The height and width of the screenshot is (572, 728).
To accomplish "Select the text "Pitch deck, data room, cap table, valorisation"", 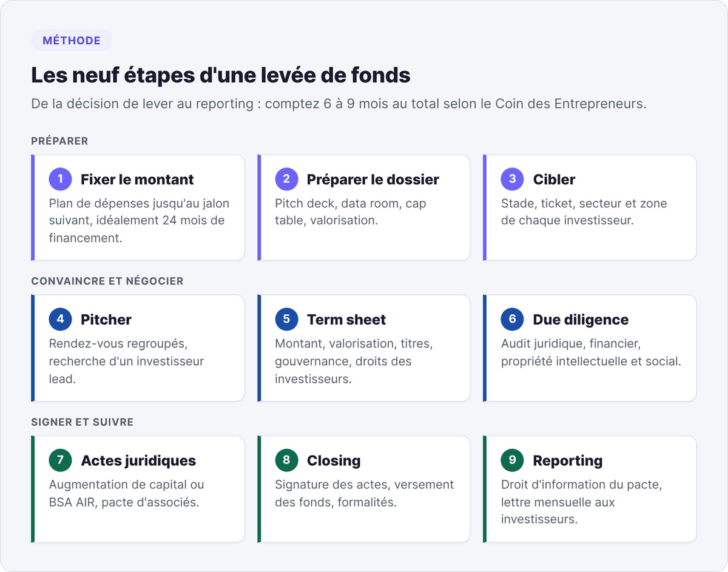I will (351, 212).
